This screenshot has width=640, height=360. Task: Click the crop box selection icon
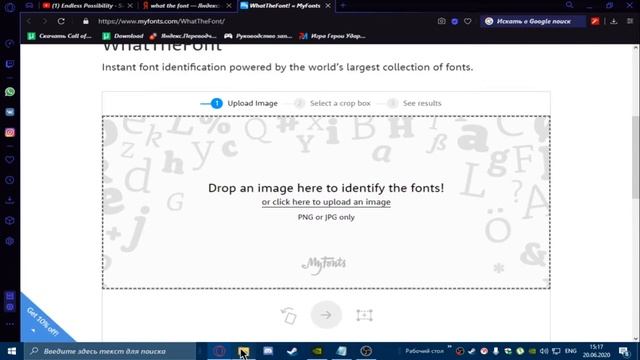pos(364,315)
